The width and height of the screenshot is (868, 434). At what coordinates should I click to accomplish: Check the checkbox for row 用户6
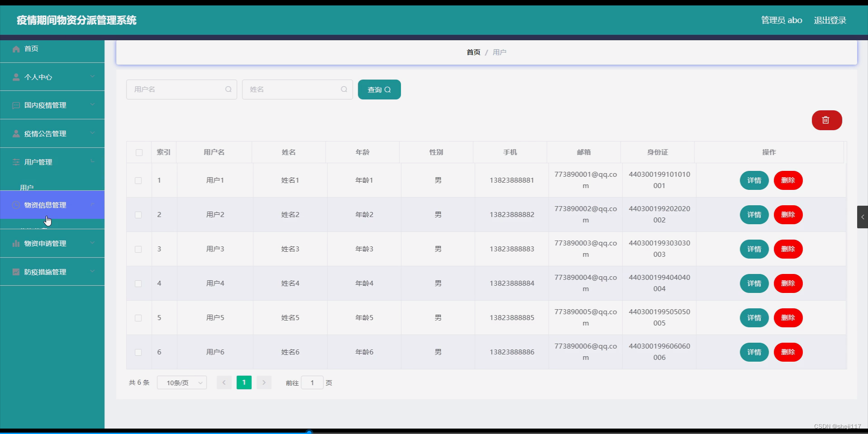138,352
